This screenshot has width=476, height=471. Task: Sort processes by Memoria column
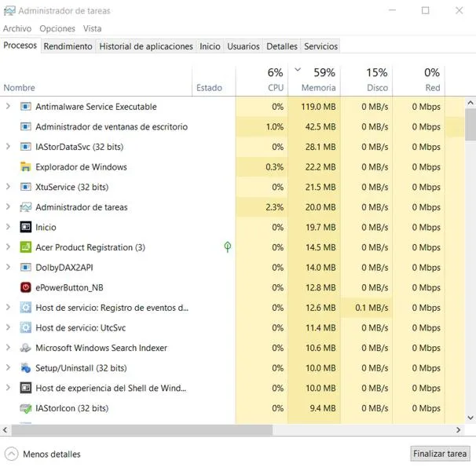(x=314, y=81)
